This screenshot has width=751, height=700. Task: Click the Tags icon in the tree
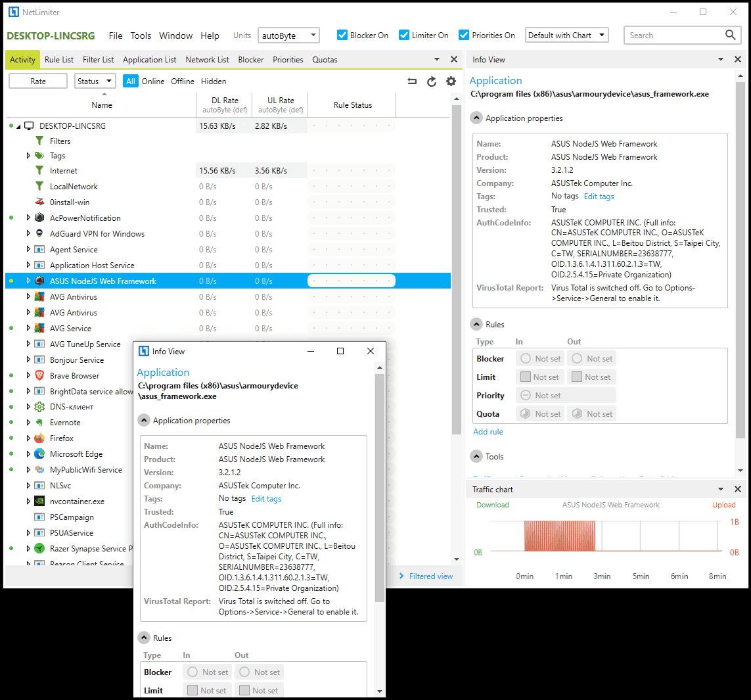[40, 156]
